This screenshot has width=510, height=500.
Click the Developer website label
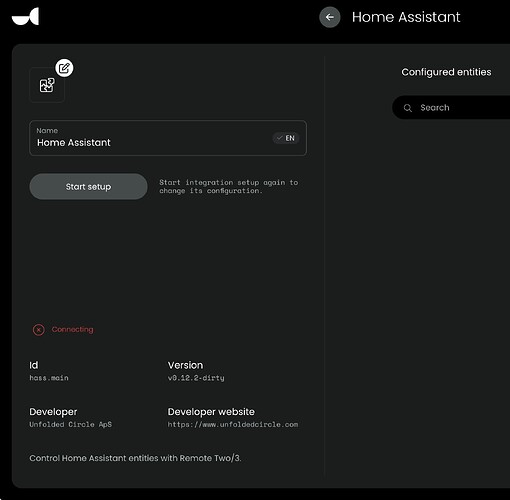pyautogui.click(x=211, y=412)
